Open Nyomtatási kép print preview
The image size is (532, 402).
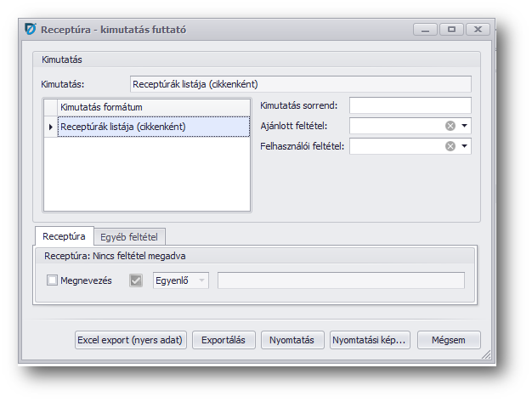tap(370, 340)
